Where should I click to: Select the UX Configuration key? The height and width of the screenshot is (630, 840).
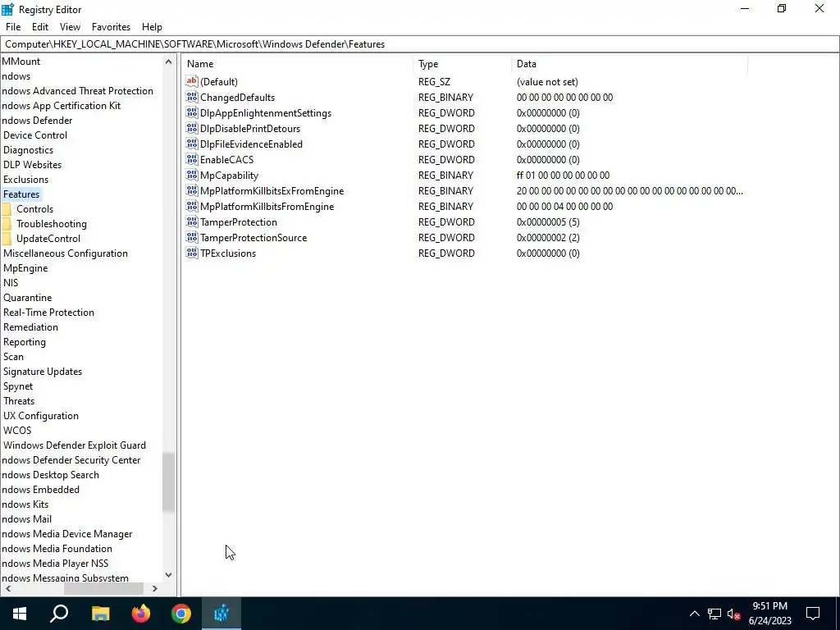(x=41, y=416)
